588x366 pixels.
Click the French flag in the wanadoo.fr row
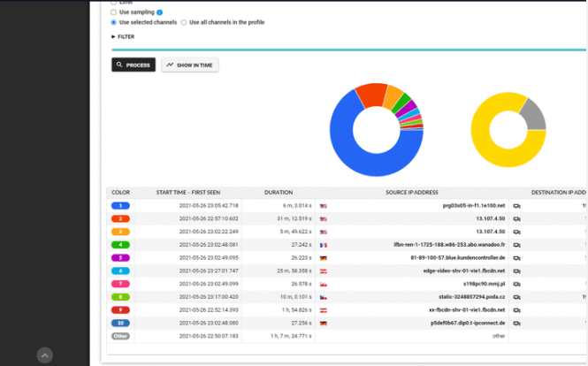(324, 245)
